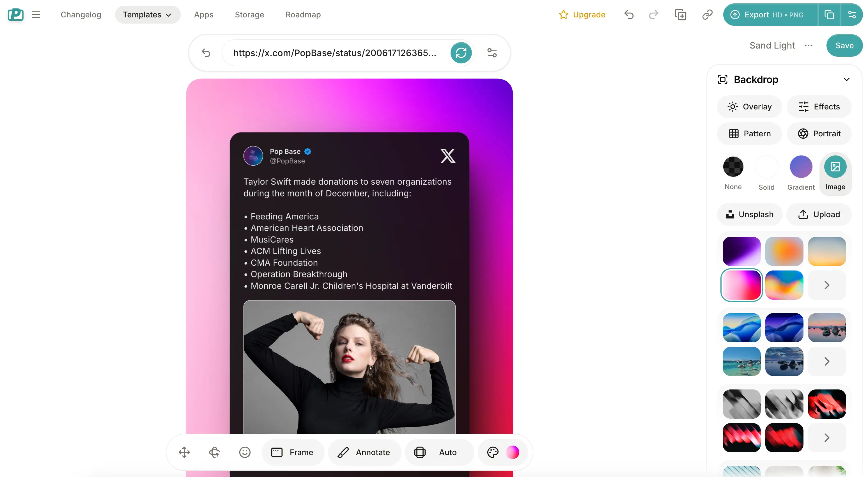Undo the last change

(x=629, y=15)
